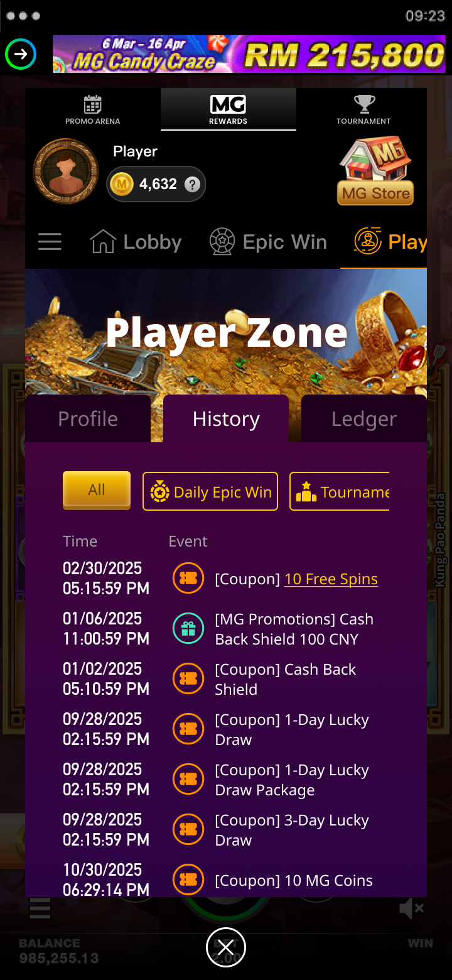Open the hamburger menu beside Lobby

(50, 242)
